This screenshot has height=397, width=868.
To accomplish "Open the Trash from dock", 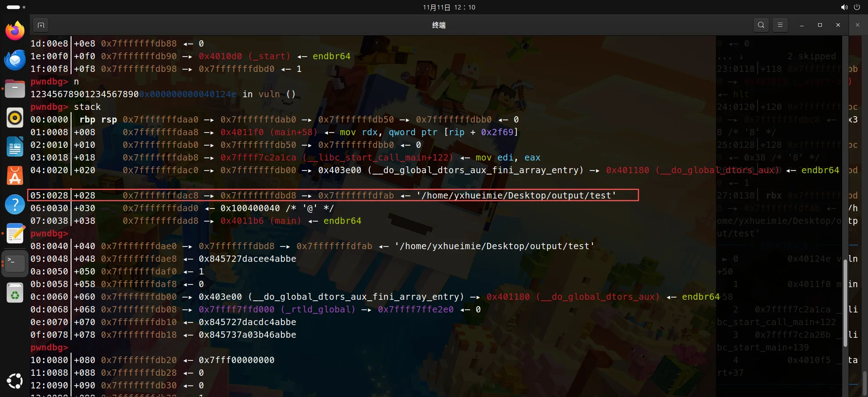I will pos(15,293).
